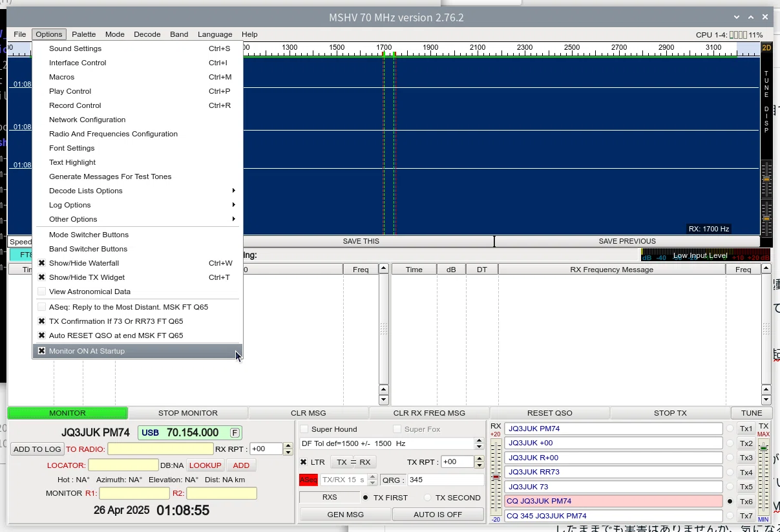Choose Interface Control menu entry
Viewport: 780px width, 532px height.
tap(138, 63)
